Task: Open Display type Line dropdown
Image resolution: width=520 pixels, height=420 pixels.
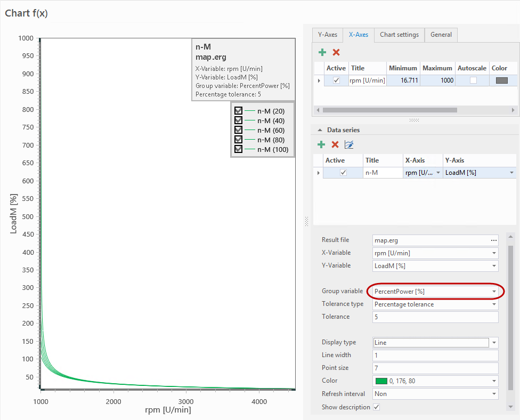Action: [494, 342]
